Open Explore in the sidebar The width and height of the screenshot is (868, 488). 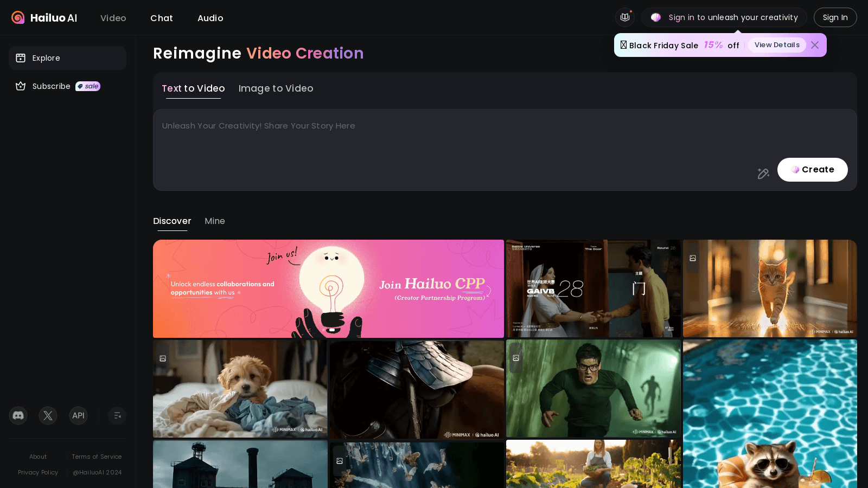click(67, 58)
